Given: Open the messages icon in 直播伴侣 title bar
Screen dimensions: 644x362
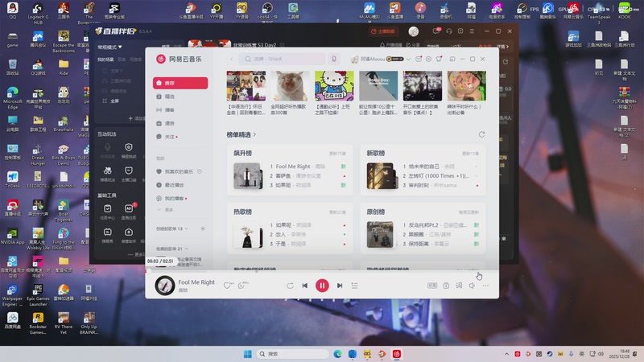Looking at the screenshot, I should (436, 31).
